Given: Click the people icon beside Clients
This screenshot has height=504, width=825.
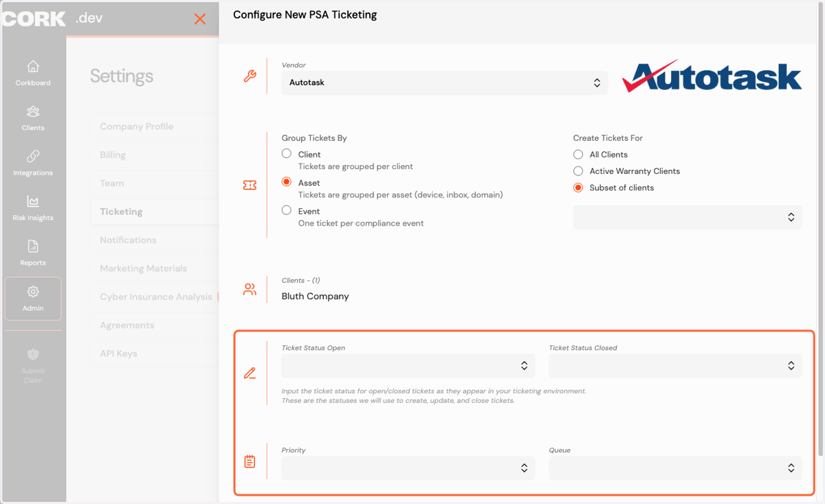Looking at the screenshot, I should (250, 289).
